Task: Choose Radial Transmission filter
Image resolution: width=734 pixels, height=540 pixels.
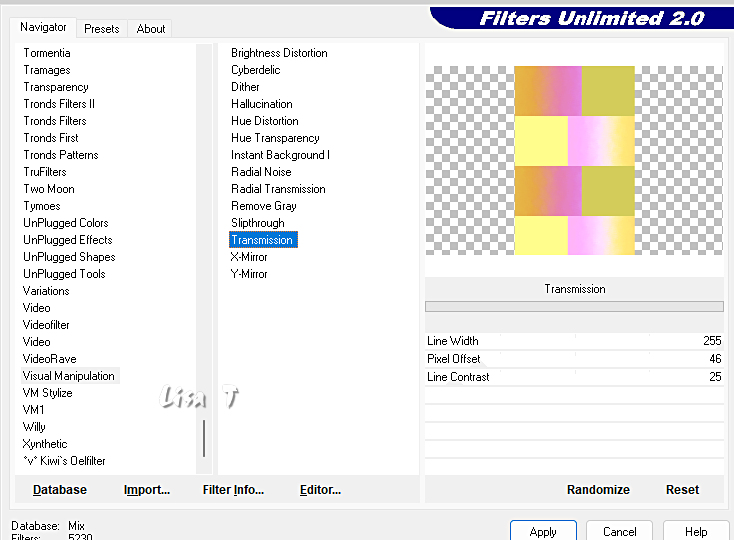Action: pos(278,189)
